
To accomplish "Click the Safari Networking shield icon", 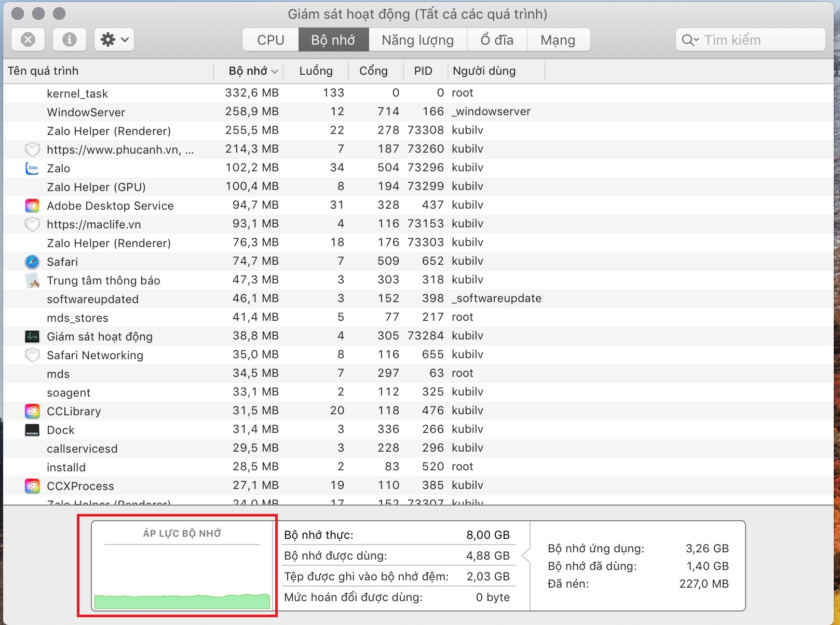I will pyautogui.click(x=32, y=355).
